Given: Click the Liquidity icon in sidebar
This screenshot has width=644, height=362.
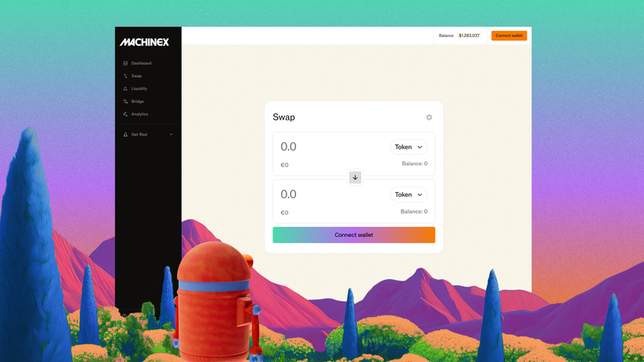Looking at the screenshot, I should [x=125, y=89].
